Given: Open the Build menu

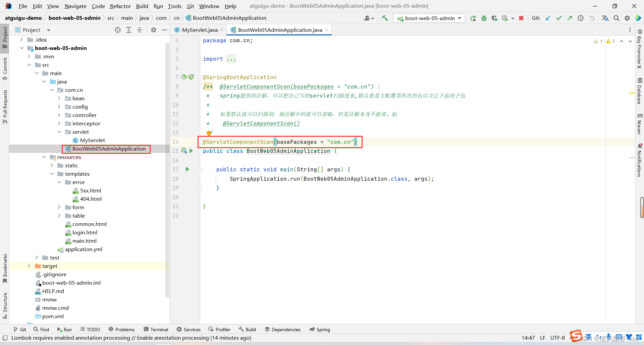Looking at the screenshot, I should click(142, 6).
